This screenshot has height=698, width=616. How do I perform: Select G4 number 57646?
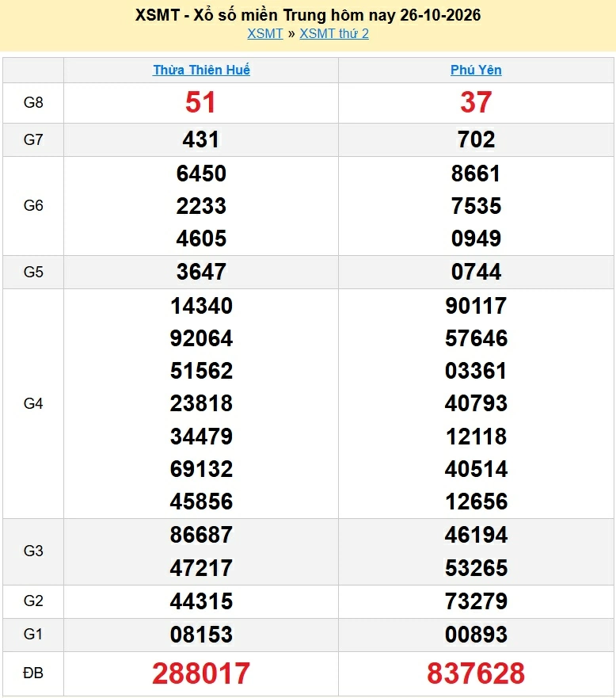476,338
